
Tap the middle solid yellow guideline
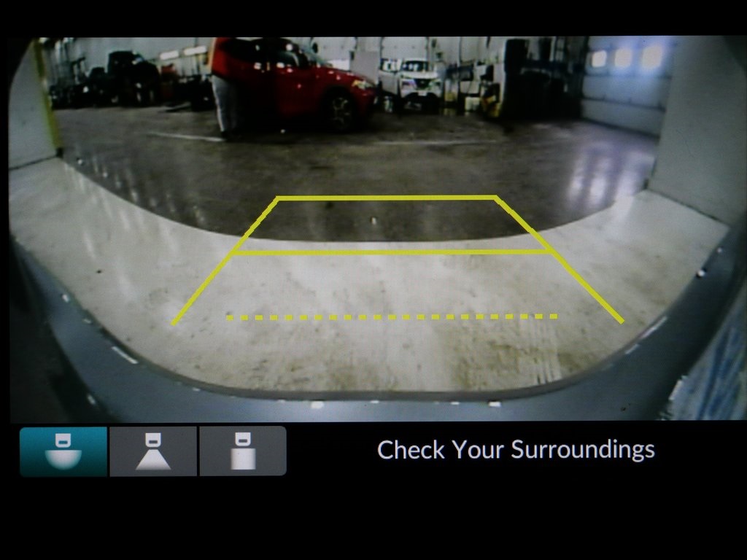392,252
